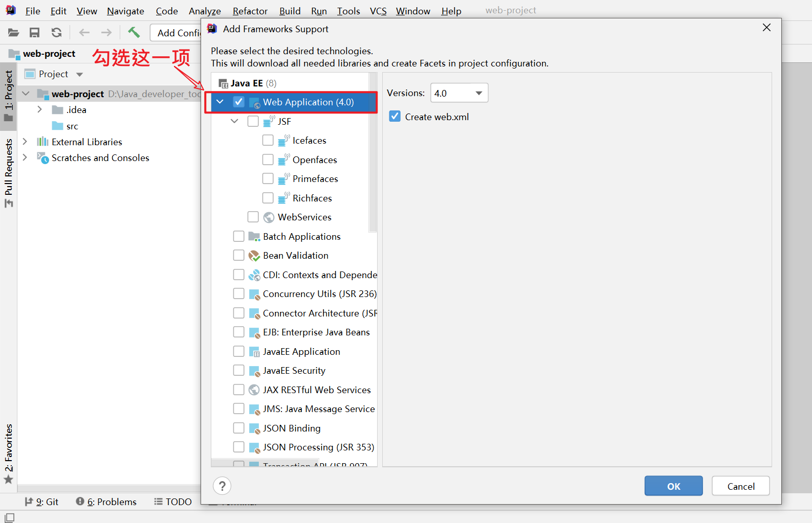Click the Back navigation arrow

pos(84,33)
